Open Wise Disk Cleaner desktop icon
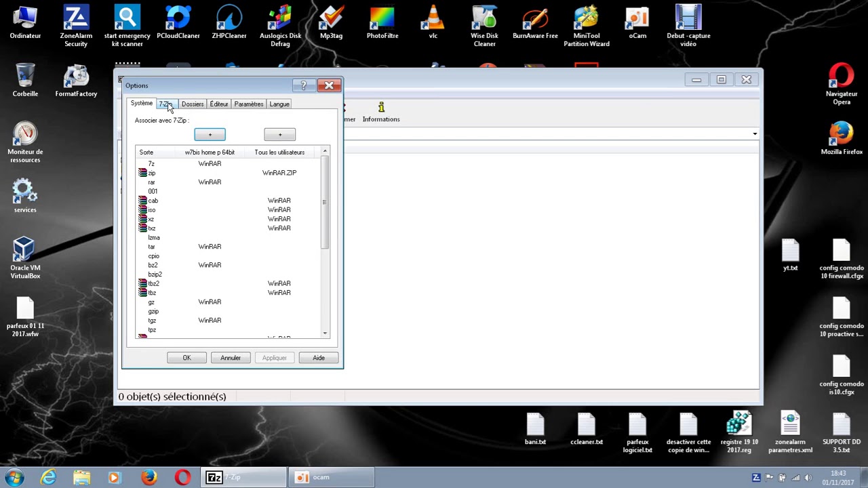This screenshot has width=868, height=488. [484, 26]
